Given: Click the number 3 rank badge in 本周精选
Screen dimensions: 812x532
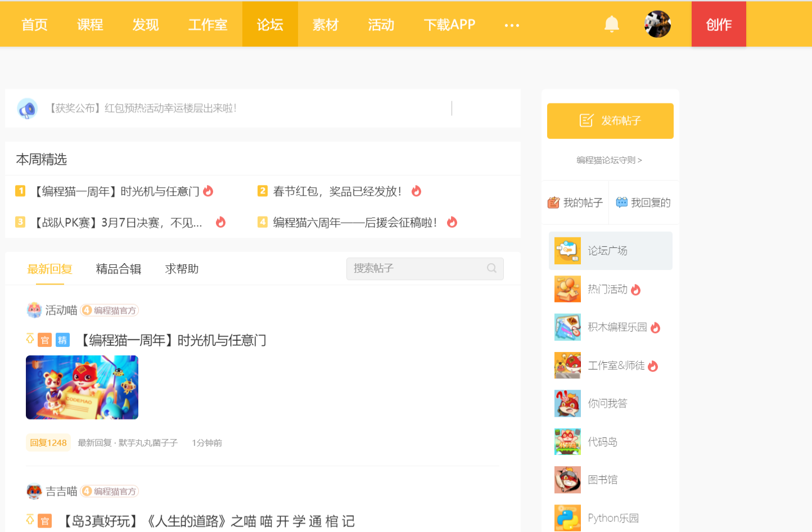Looking at the screenshot, I should pyautogui.click(x=20, y=222).
